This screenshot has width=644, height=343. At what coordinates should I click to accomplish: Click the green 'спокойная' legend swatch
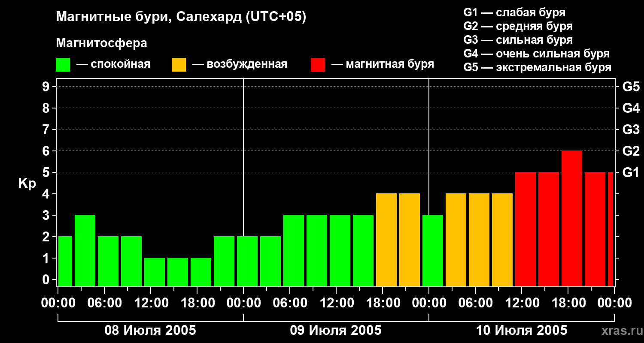tap(63, 65)
